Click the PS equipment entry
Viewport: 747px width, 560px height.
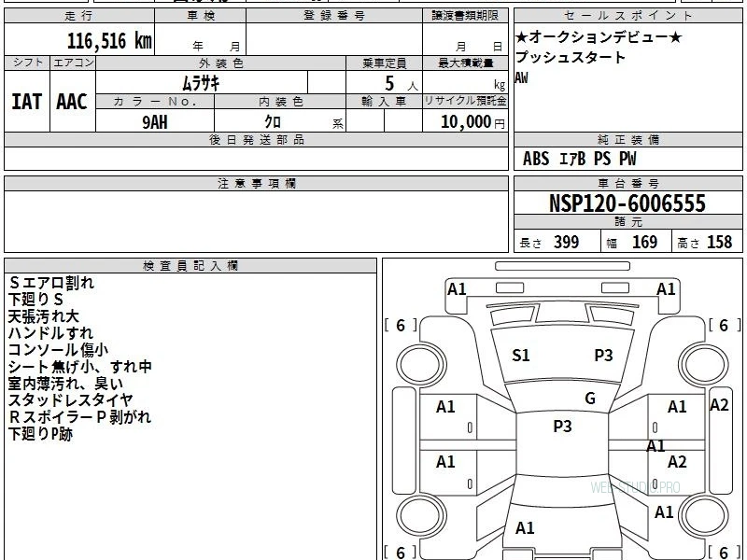click(x=602, y=159)
